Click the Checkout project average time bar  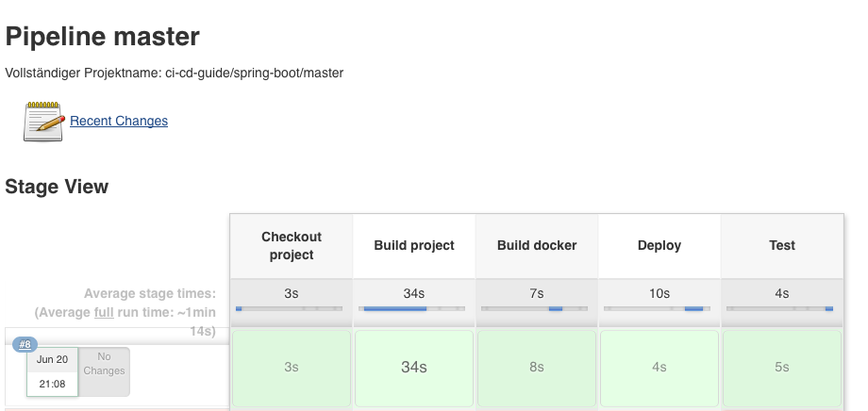coord(292,308)
